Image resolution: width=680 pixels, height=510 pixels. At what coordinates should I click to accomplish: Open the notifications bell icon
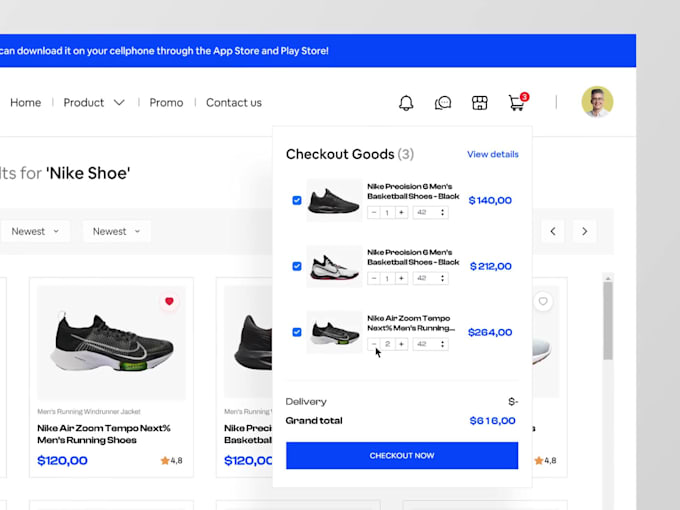(406, 103)
